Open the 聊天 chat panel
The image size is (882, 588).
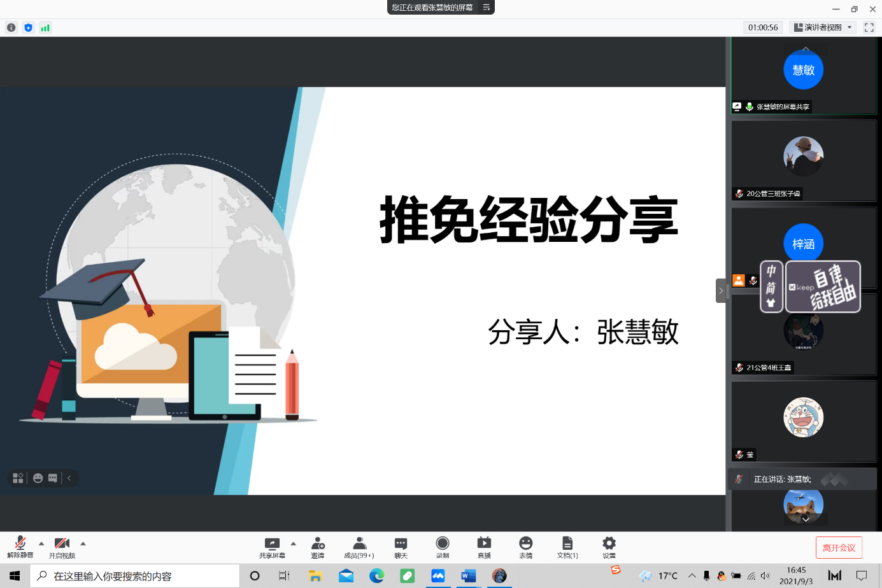coord(401,547)
